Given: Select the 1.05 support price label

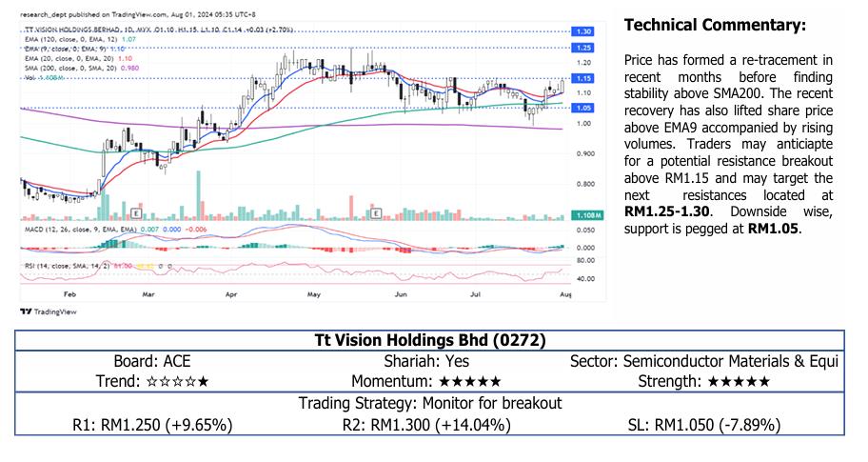Looking at the screenshot, I should tap(584, 108).
